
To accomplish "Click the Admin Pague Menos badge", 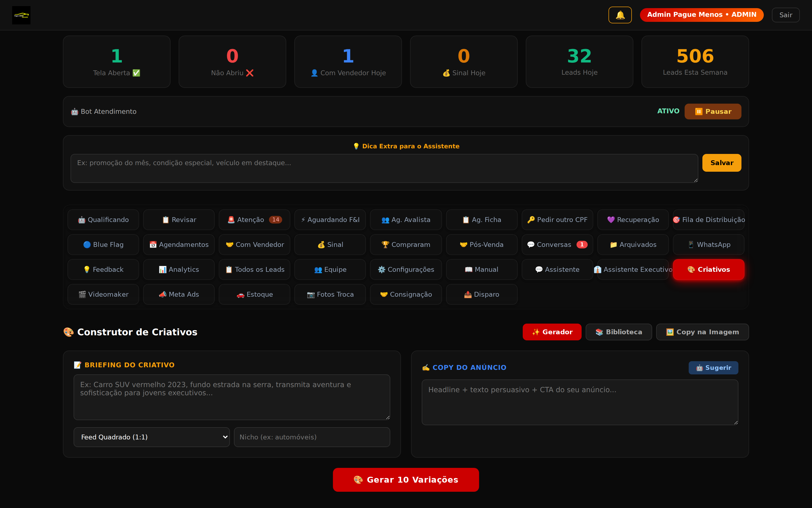I will [x=702, y=15].
